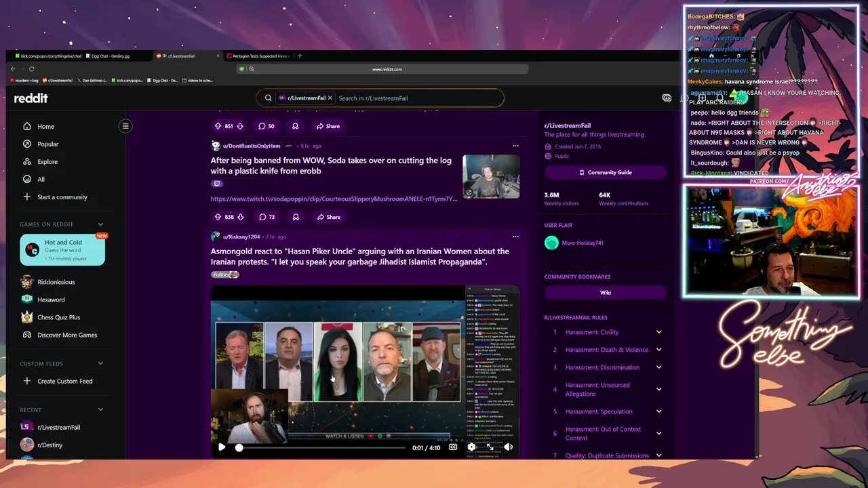This screenshot has height=488, width=868.
Task: Click the reddit logo
Action: [31, 98]
